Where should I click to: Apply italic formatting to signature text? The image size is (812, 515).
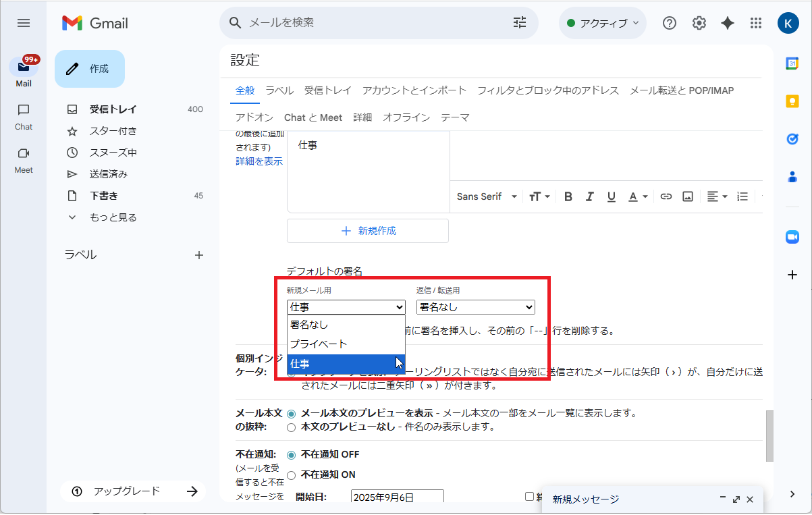click(589, 196)
